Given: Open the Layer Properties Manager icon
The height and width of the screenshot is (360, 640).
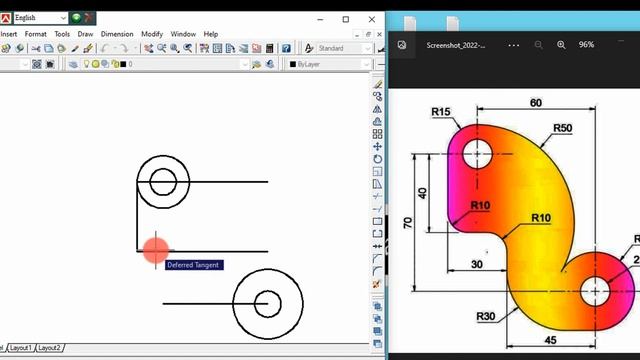Looking at the screenshot, I should 73,64.
